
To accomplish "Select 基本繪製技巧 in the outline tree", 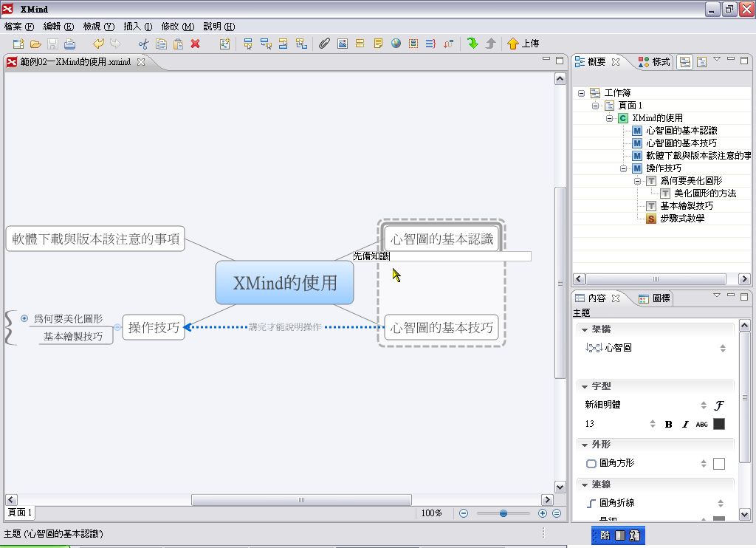I will pos(687,206).
